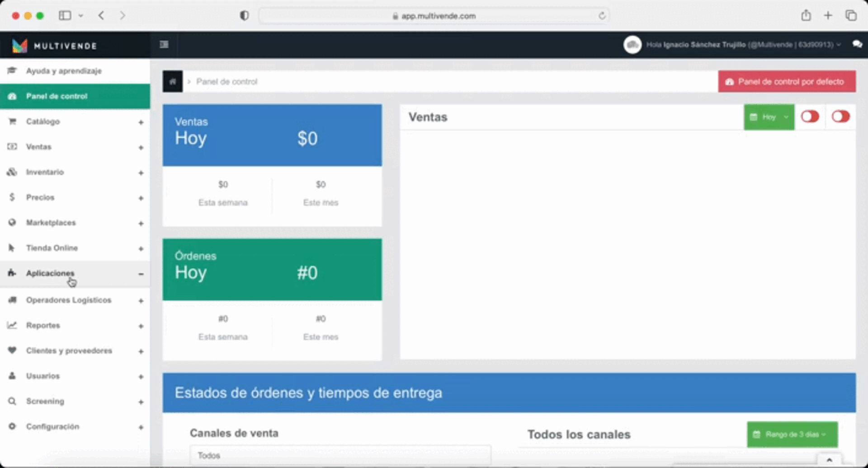Click Panel de control por defecto button
Viewport: 868px width, 468px height.
[x=786, y=82]
